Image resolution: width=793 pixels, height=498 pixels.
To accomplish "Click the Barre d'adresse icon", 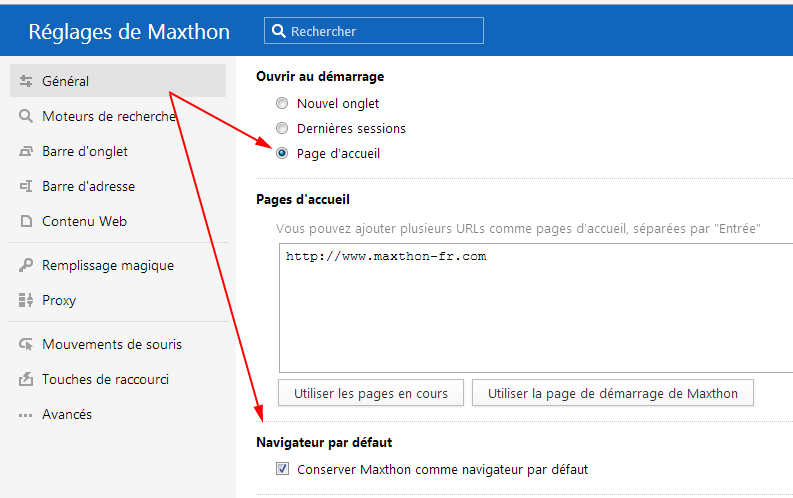I will [26, 186].
